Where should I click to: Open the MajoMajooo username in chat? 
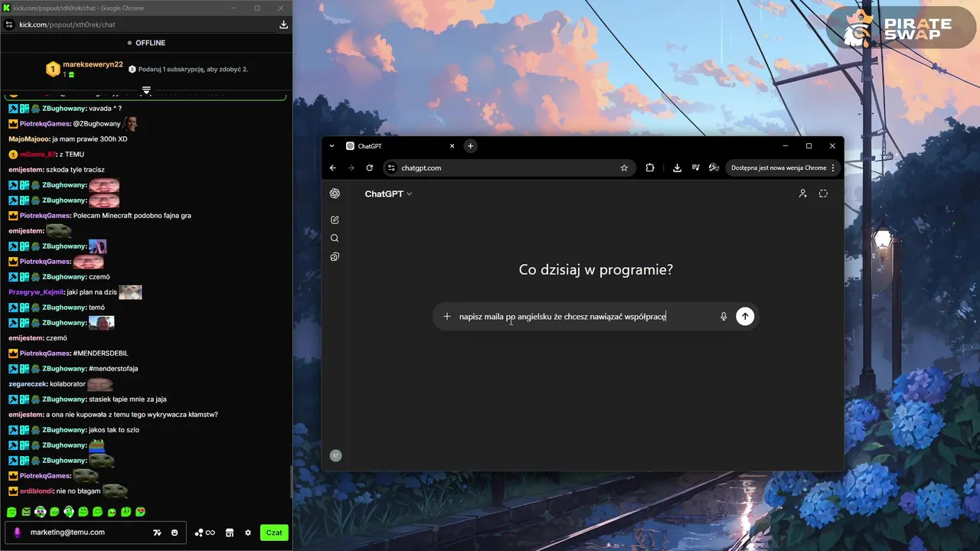[29, 139]
